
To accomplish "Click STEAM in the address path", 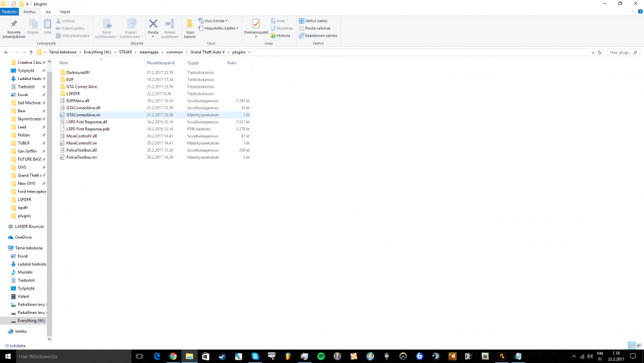I will pos(126,52).
